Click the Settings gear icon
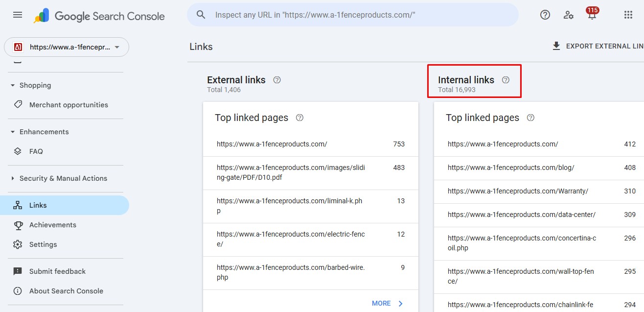This screenshot has height=312, width=644. [x=18, y=244]
